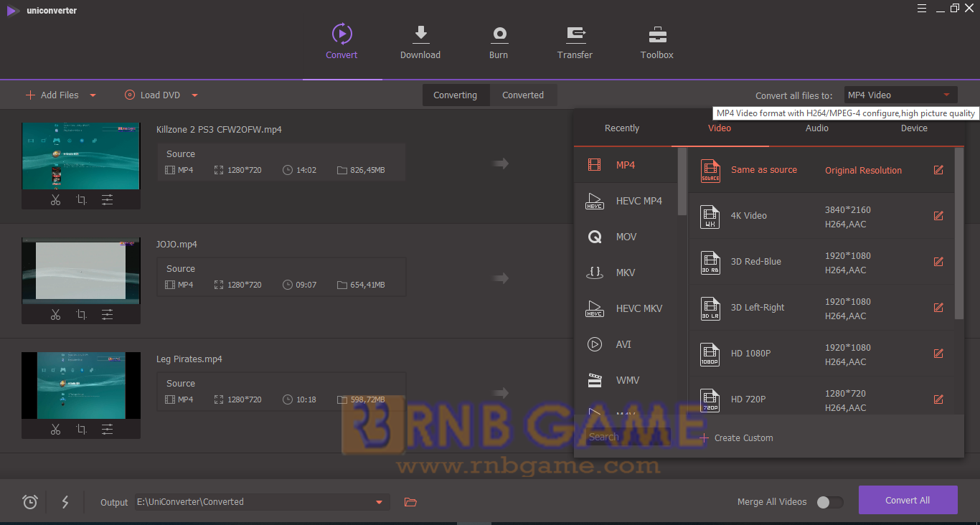The height and width of the screenshot is (525, 980).
Task: Edit the HD 1080P preset
Action: click(x=938, y=354)
